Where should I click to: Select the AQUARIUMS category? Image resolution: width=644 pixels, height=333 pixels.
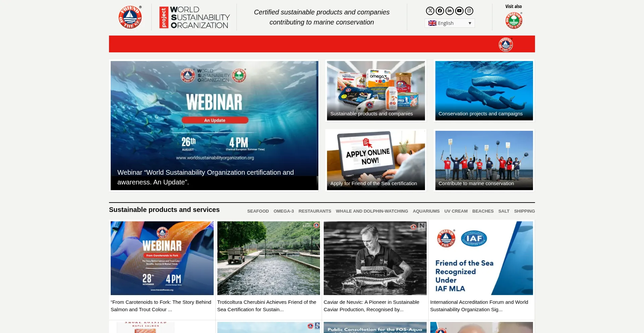pyautogui.click(x=426, y=211)
